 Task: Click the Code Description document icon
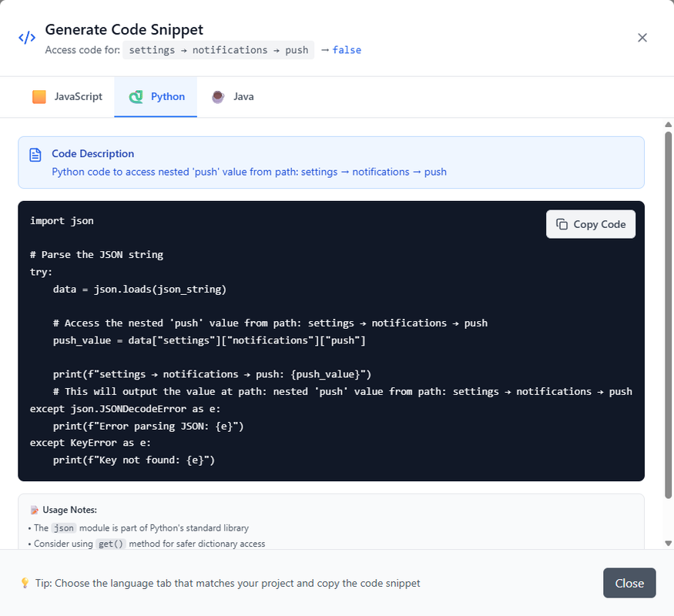pos(35,155)
